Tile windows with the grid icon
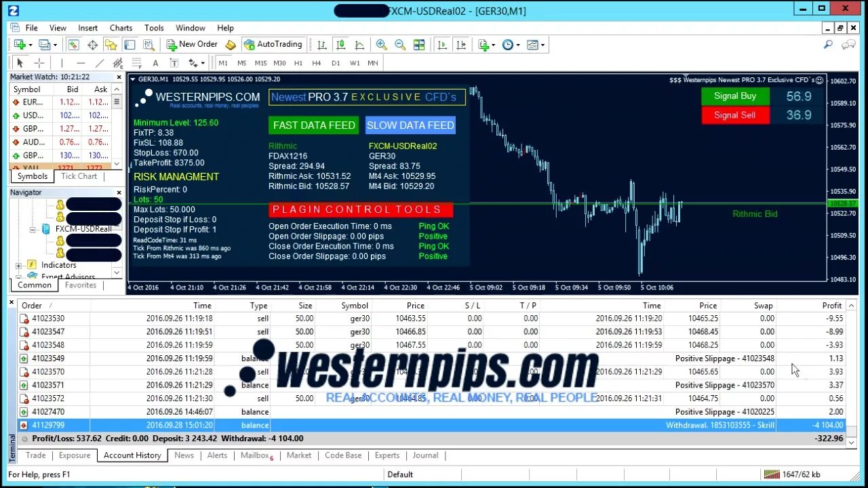 [419, 45]
